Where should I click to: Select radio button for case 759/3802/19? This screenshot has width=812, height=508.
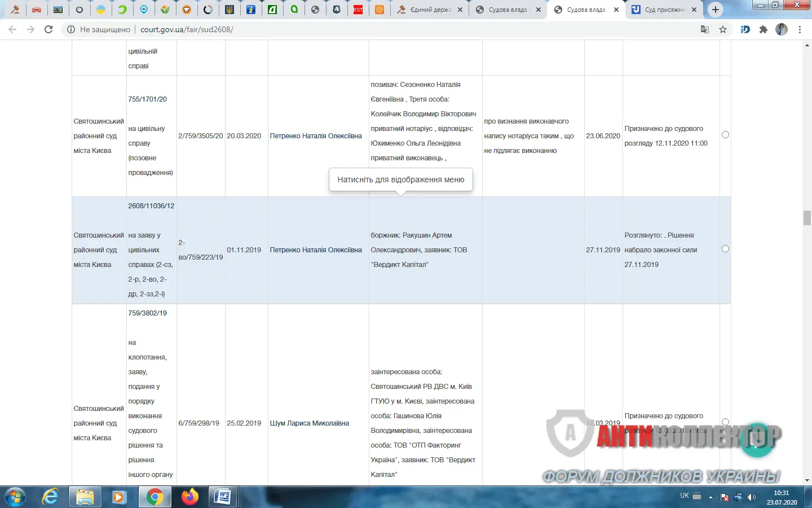(725, 422)
